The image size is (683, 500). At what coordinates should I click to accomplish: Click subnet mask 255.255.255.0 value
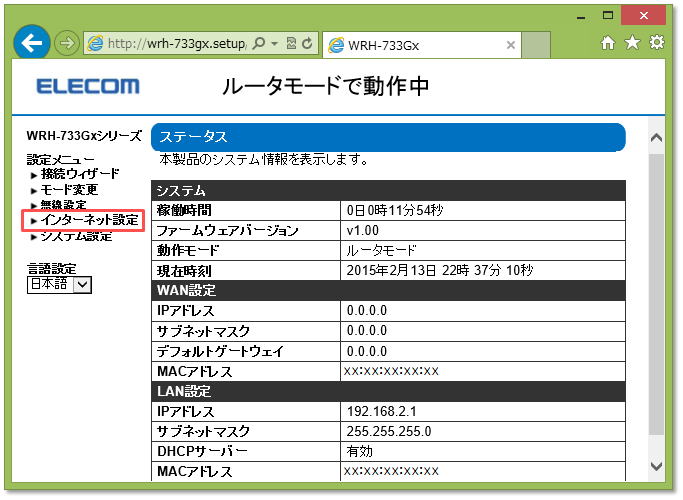(x=389, y=432)
